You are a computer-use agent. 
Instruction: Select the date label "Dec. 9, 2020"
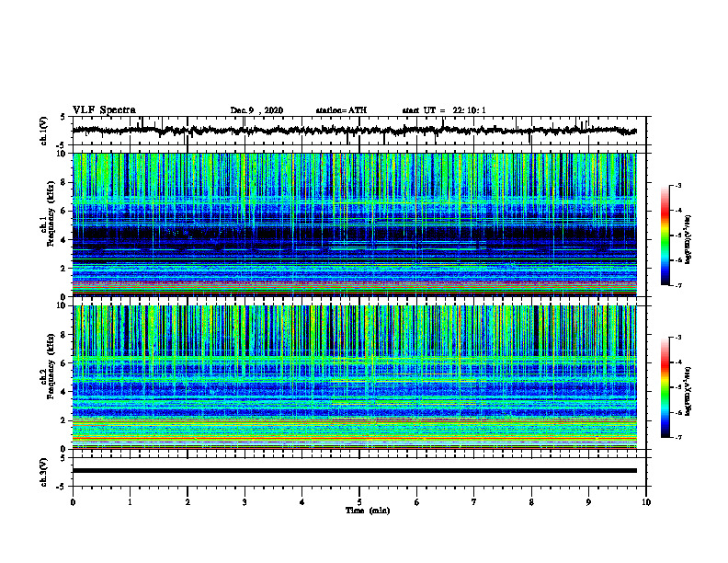(x=256, y=110)
